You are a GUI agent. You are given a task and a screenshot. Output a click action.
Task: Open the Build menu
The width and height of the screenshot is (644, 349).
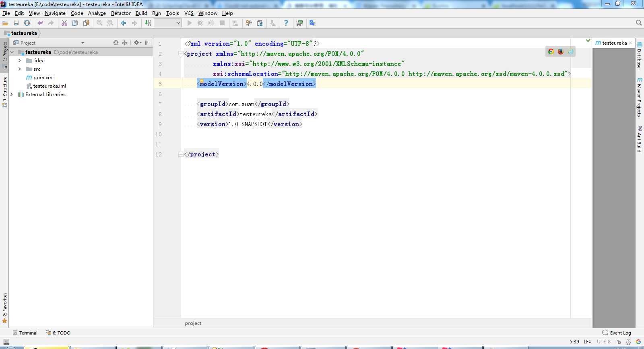tap(141, 13)
